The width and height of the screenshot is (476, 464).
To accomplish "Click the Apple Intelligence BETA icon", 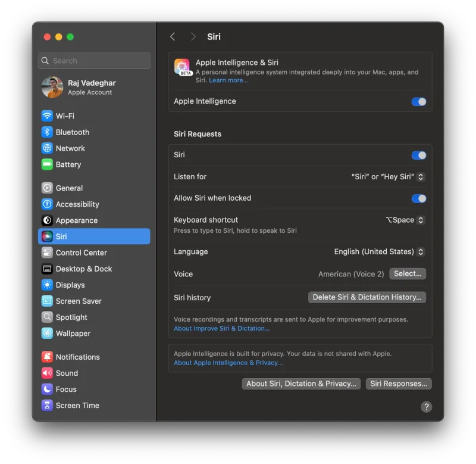I will pyautogui.click(x=183, y=67).
